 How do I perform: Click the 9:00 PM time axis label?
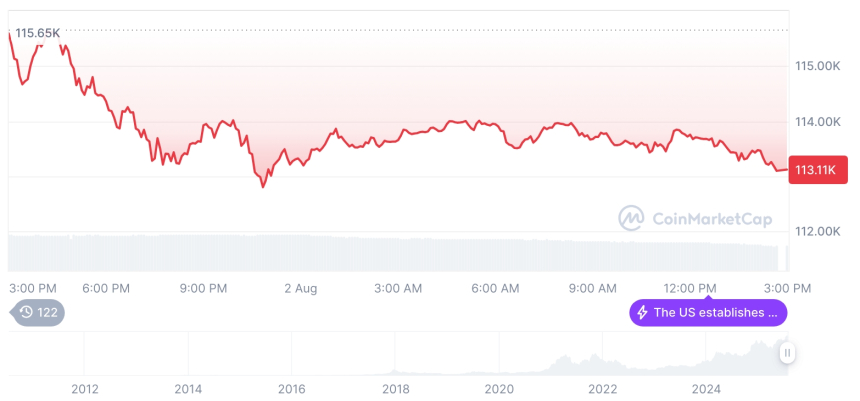pos(203,288)
